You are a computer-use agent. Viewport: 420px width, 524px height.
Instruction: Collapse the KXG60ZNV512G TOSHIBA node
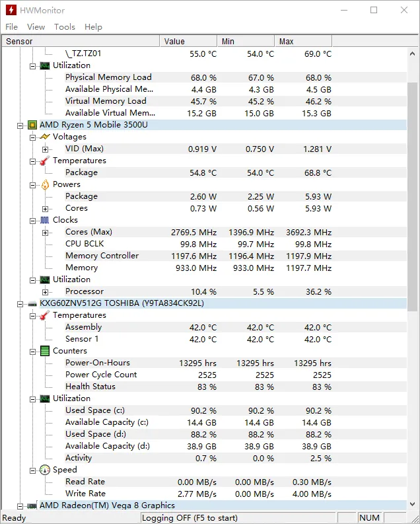(20, 304)
